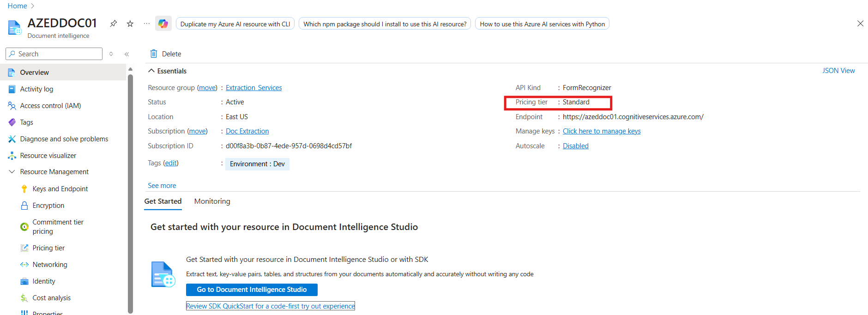Open Pricing tier sidebar icon
This screenshot has height=315, width=868.
(x=24, y=248)
